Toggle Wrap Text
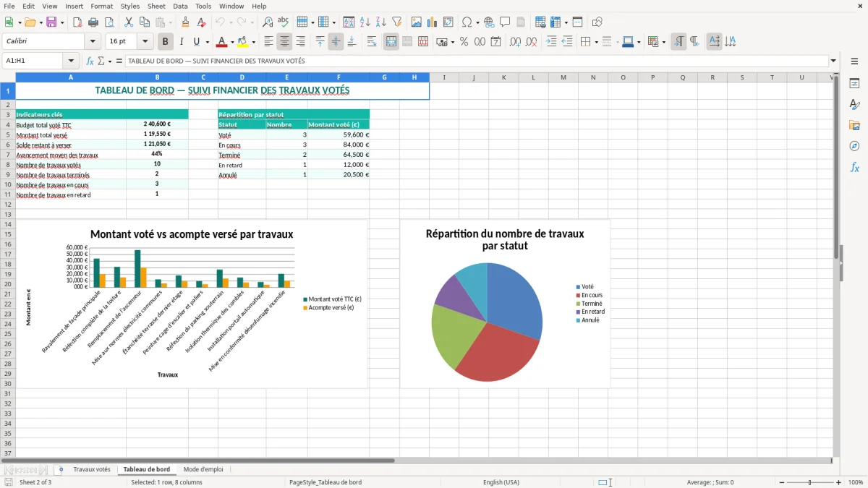 pos(371,42)
